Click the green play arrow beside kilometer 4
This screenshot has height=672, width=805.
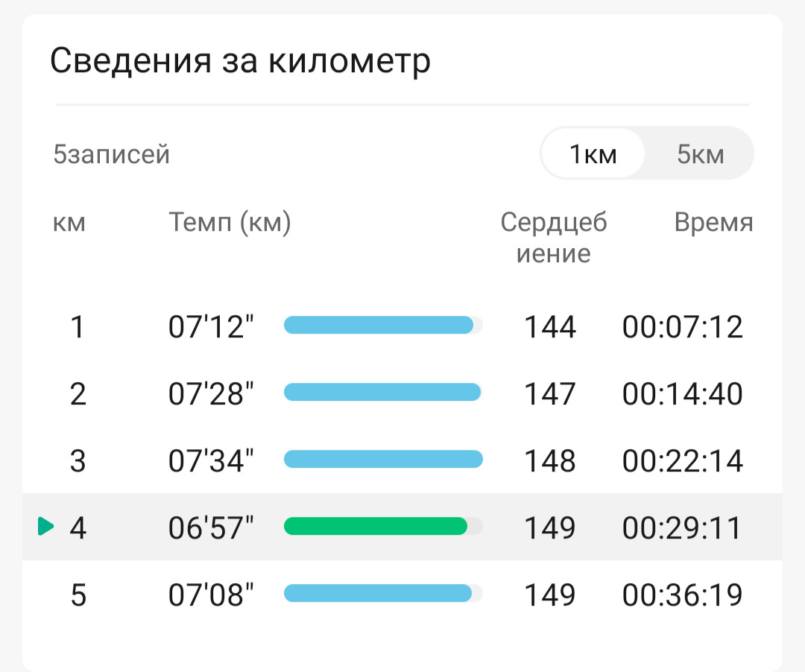click(x=45, y=526)
